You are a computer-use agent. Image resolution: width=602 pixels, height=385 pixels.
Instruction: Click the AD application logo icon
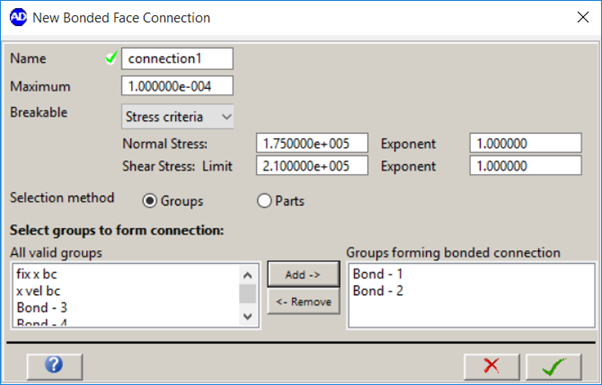point(18,17)
